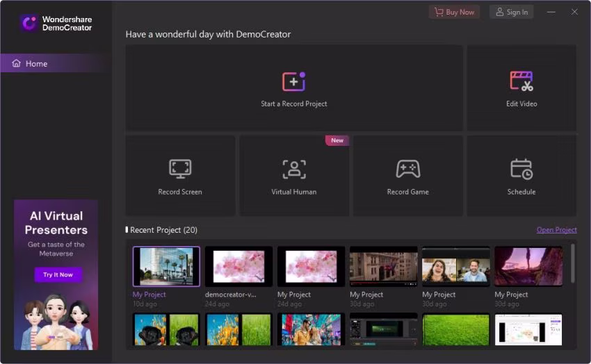Click the Buy Now button
This screenshot has width=591, height=364.
coord(454,12)
